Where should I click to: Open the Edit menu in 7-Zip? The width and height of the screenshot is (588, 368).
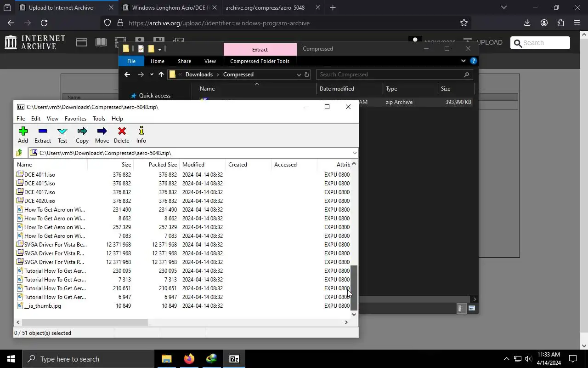point(36,118)
